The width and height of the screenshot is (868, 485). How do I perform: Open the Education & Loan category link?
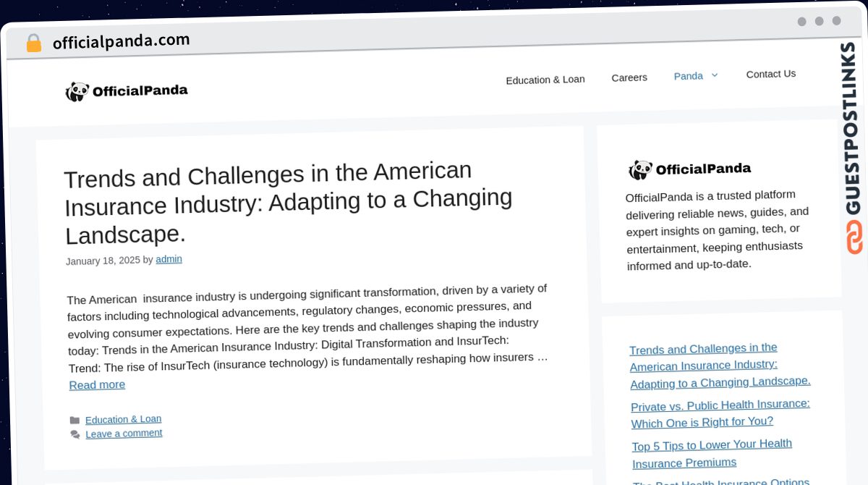tap(123, 419)
